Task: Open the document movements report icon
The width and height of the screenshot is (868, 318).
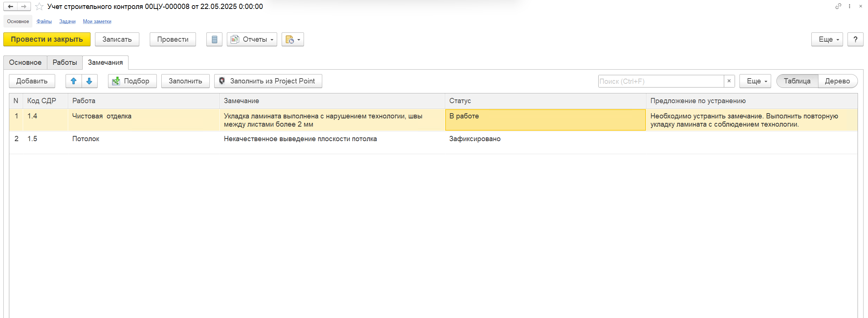Action: [214, 39]
